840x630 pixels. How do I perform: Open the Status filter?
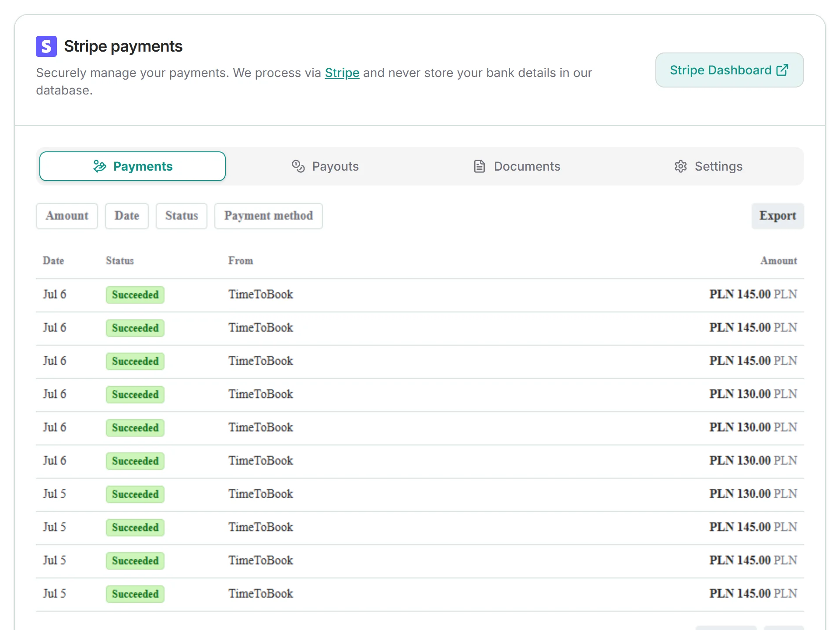[182, 216]
